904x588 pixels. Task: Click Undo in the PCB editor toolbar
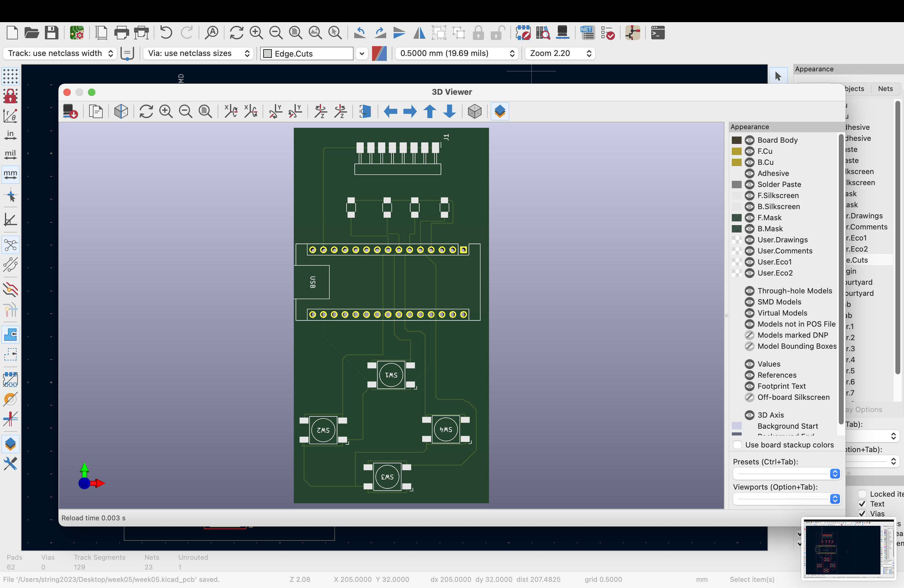pyautogui.click(x=166, y=33)
